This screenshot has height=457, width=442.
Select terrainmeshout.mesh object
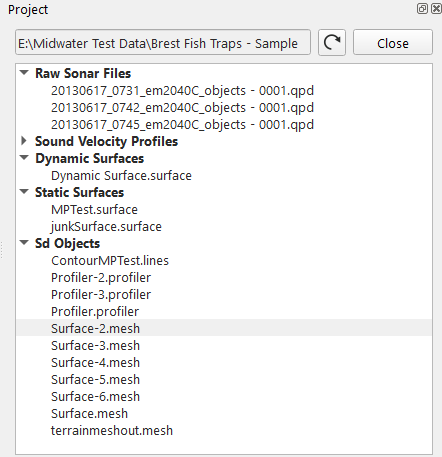(112, 431)
